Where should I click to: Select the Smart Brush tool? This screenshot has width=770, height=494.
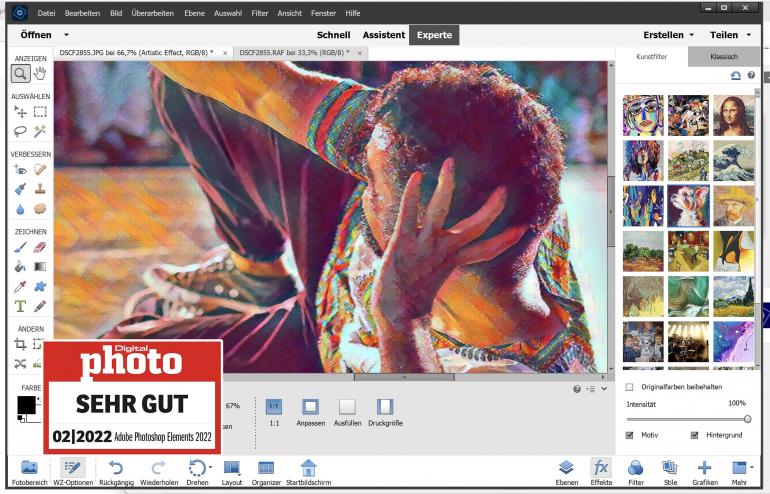(x=20, y=189)
